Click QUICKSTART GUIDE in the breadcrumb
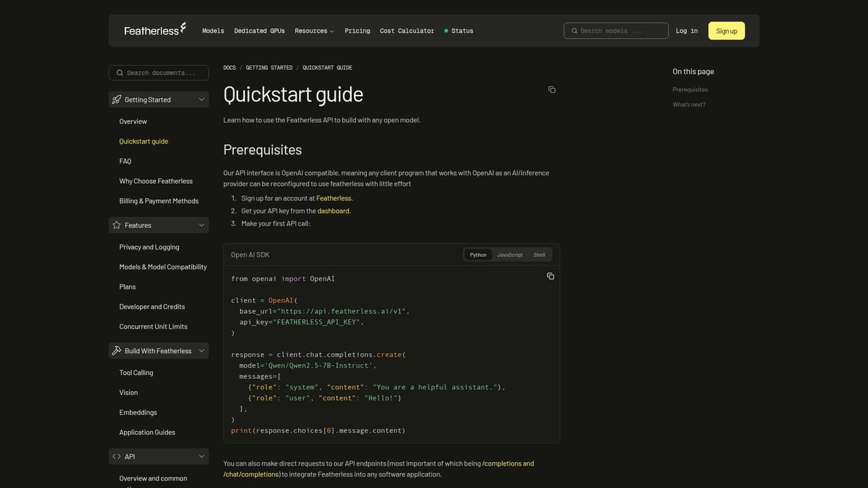This screenshot has height=488, width=868. click(x=328, y=68)
